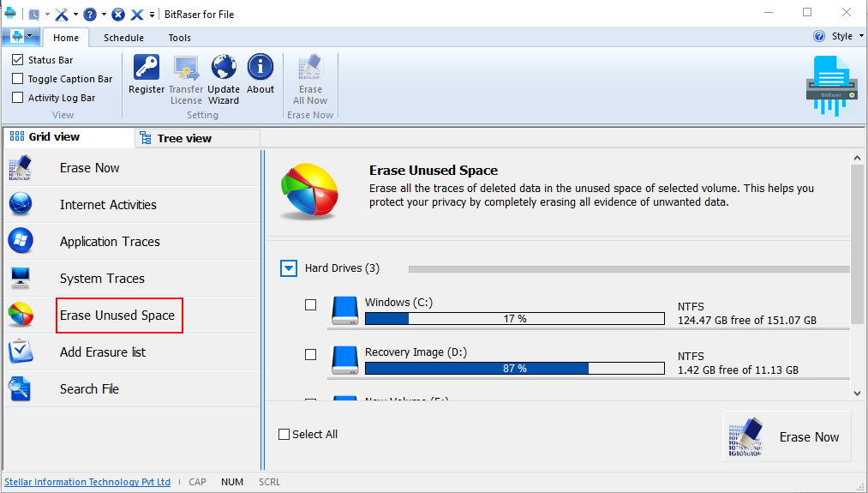Check the Select All checkbox
Viewport: 868px width, 493px height.
[x=284, y=435]
